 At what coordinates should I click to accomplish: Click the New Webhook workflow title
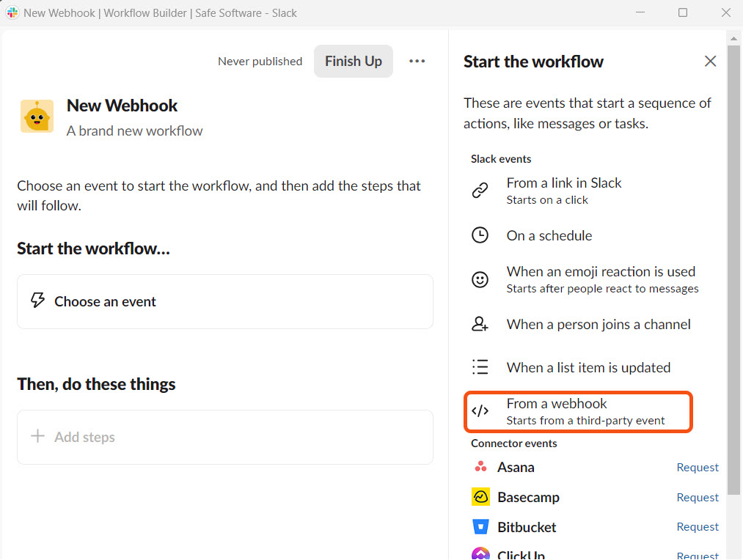click(x=122, y=106)
